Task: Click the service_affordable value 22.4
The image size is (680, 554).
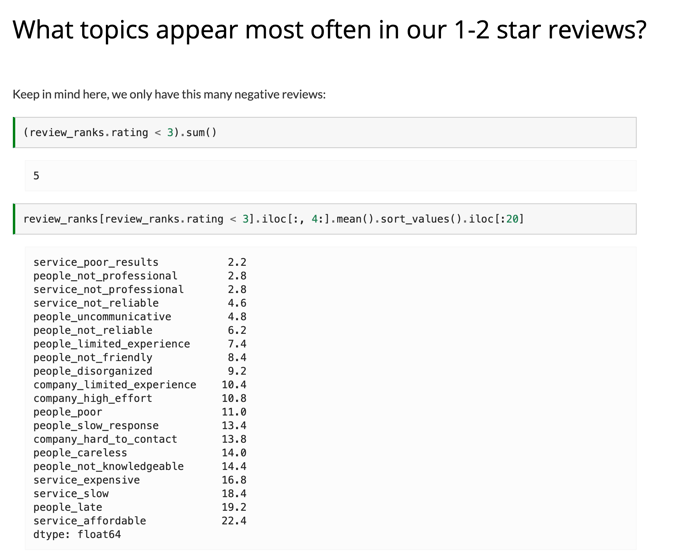Action: (x=233, y=521)
